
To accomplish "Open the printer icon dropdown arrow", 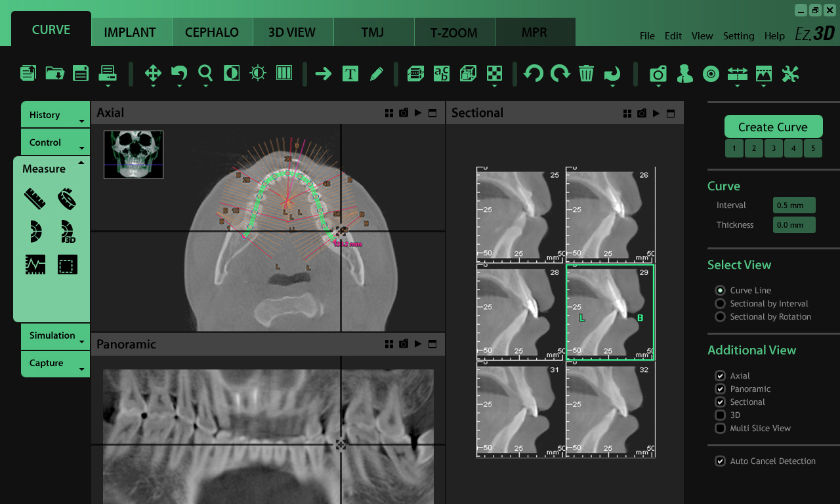I will click(x=108, y=85).
